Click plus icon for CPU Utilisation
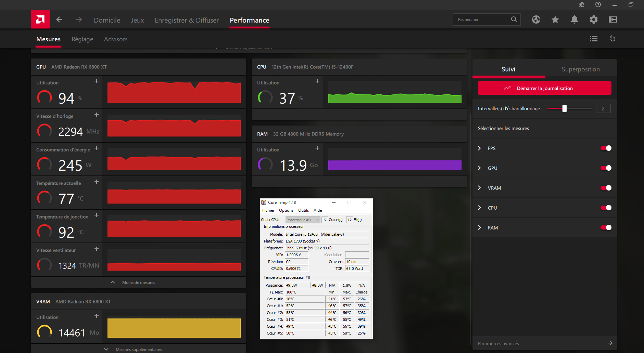 (317, 81)
